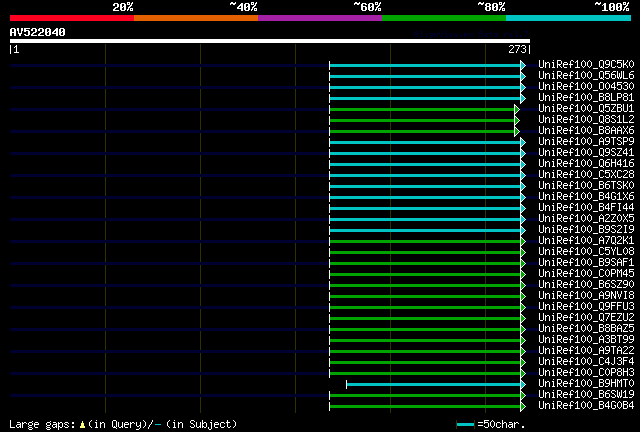Click the purple ~60% identity legend segment

tap(320, 18)
